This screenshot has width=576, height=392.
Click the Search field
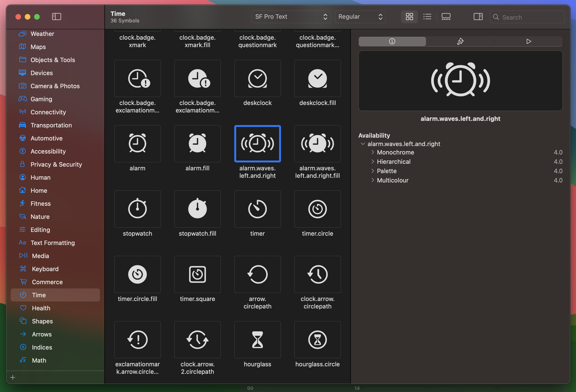527,17
